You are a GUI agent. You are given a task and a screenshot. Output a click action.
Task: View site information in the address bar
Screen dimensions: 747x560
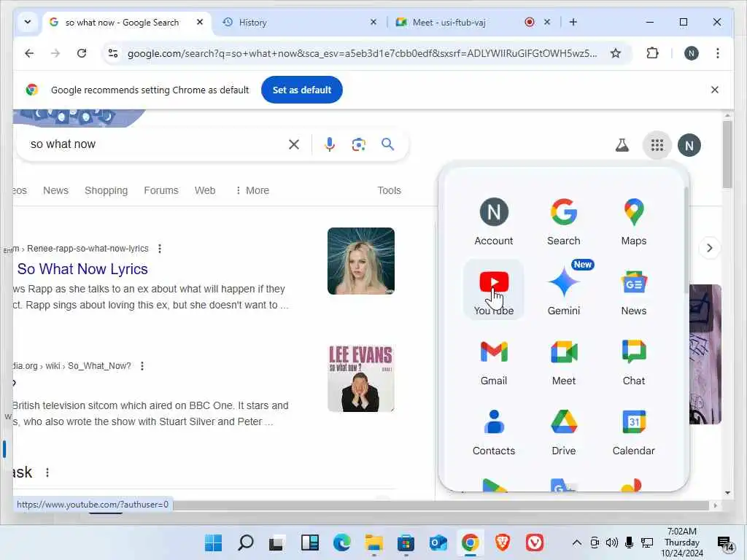pos(113,53)
